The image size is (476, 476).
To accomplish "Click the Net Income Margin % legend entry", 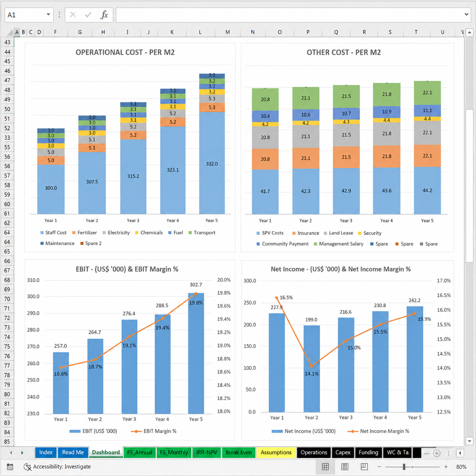I will pos(378,431).
